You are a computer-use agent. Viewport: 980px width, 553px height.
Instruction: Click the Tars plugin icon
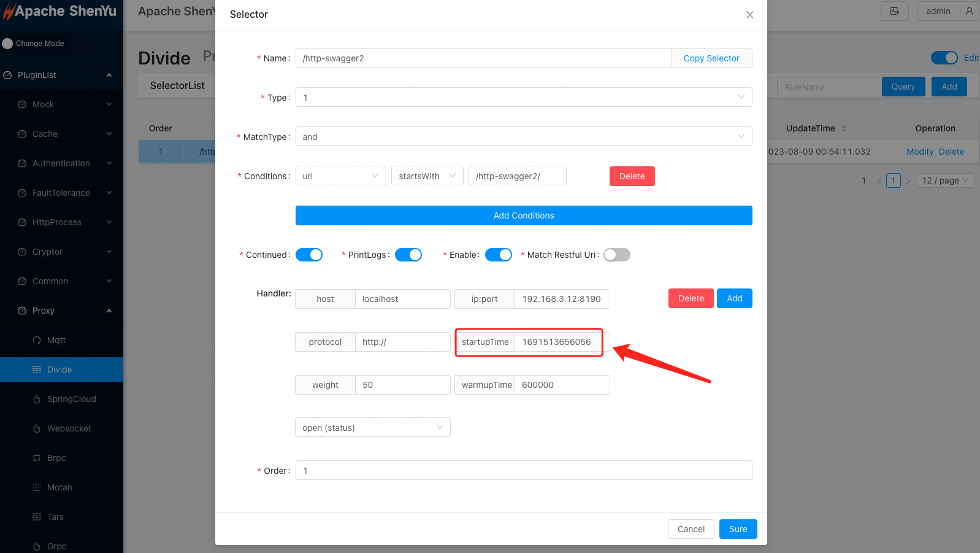pos(37,517)
